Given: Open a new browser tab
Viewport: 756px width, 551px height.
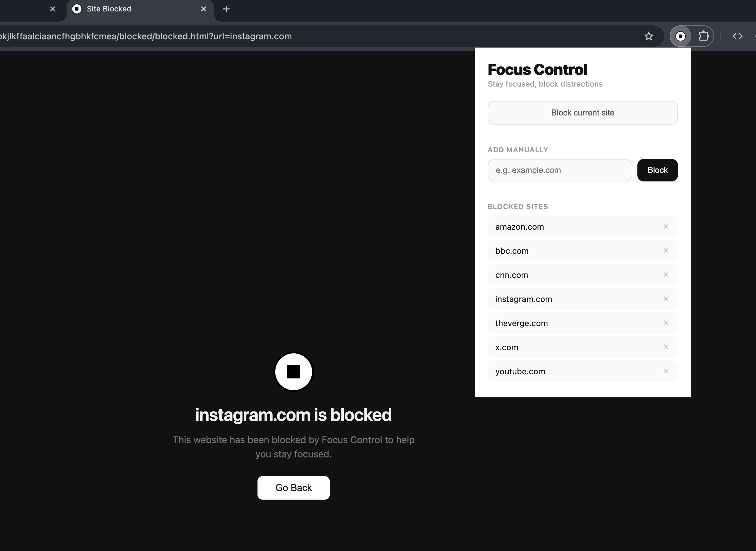Looking at the screenshot, I should tap(226, 9).
